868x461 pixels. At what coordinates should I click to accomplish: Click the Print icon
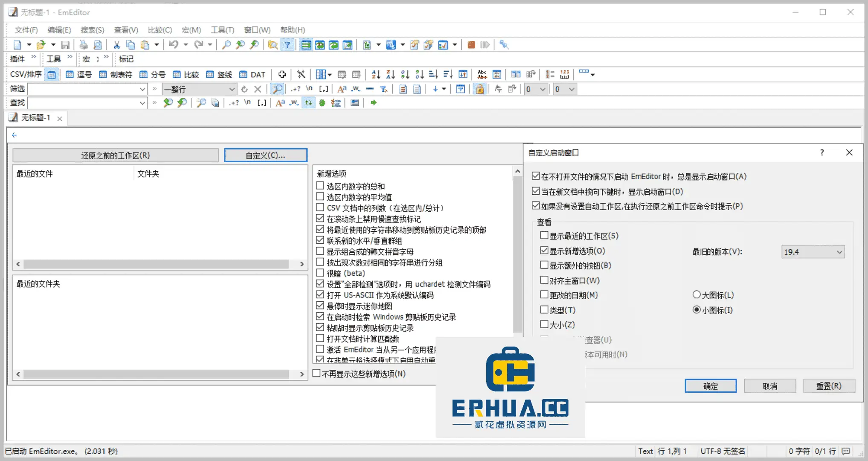(84, 45)
